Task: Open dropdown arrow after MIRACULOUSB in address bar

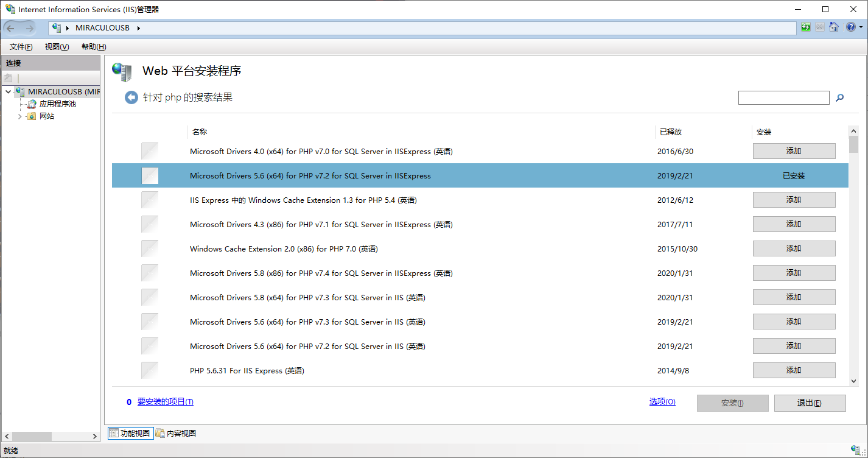Action: [x=139, y=28]
